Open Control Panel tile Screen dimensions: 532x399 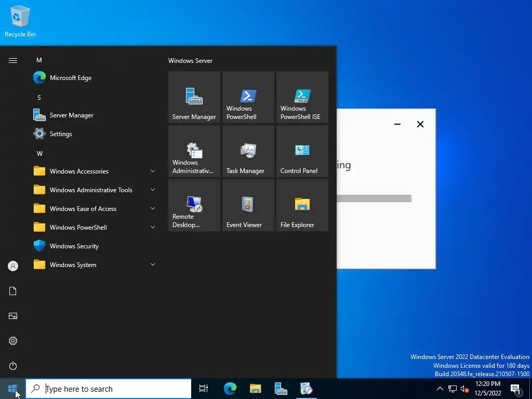tap(302, 151)
